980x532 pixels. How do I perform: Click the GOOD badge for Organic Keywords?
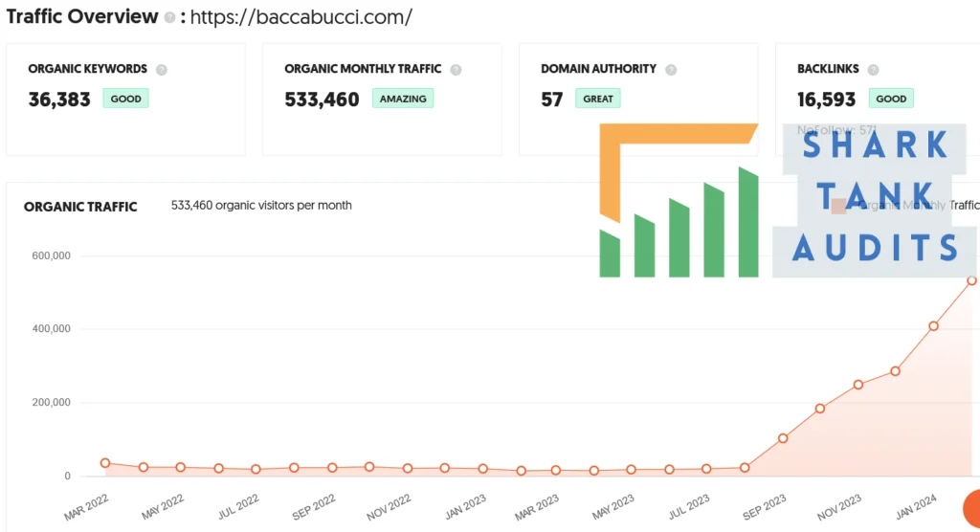click(x=125, y=99)
